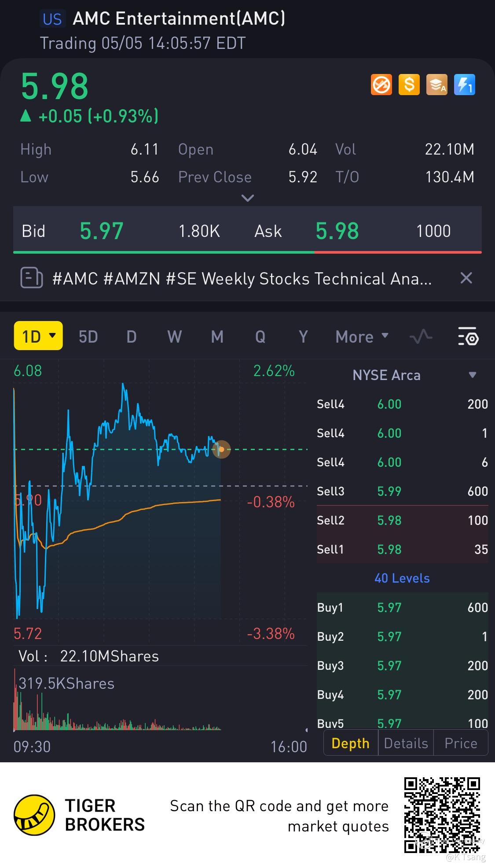Tap the Buy2 5.97 order row

click(402, 636)
